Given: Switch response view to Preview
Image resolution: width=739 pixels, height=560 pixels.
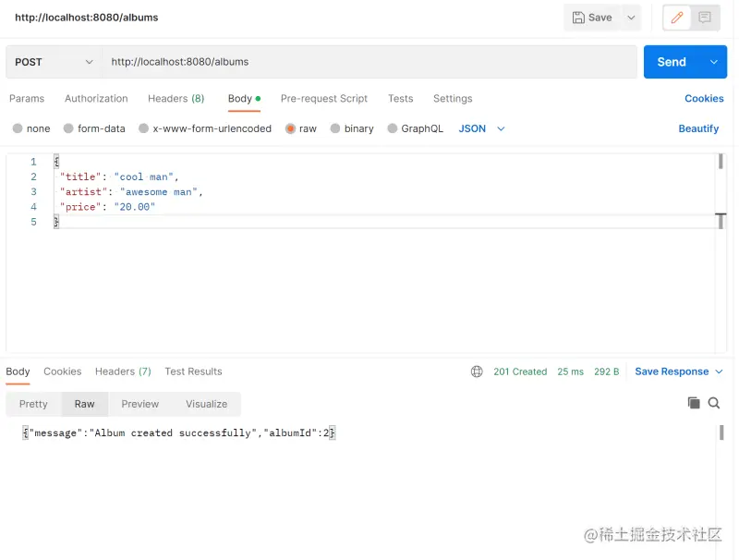Looking at the screenshot, I should [140, 404].
